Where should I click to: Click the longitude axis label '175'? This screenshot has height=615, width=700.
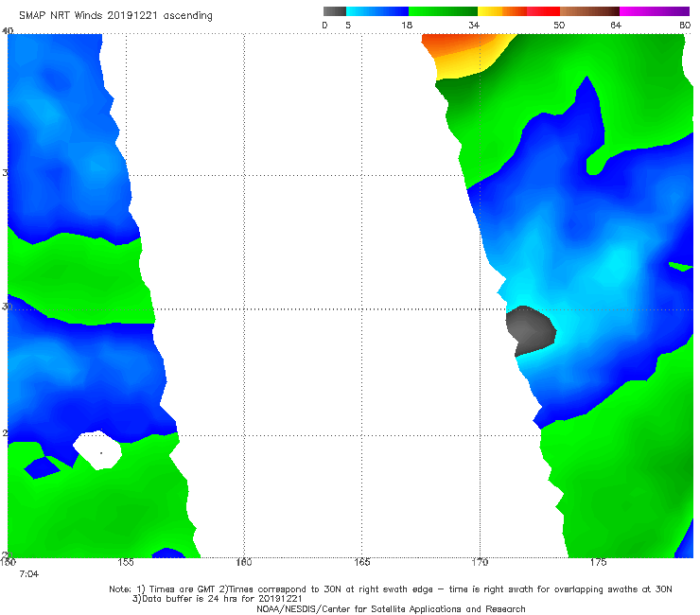[598, 562]
